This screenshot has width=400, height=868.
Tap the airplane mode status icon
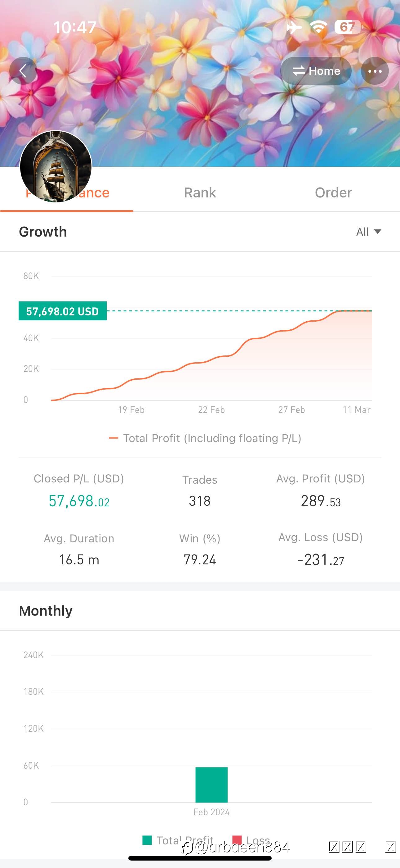click(294, 27)
